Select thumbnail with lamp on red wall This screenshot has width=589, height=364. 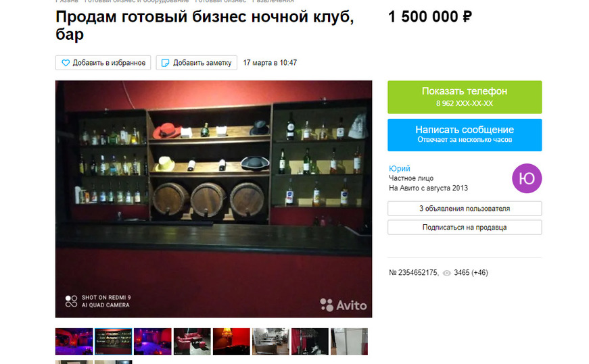(x=231, y=342)
